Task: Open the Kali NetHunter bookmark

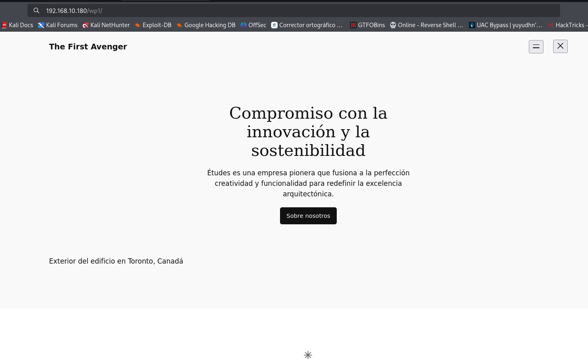Action: [106, 25]
